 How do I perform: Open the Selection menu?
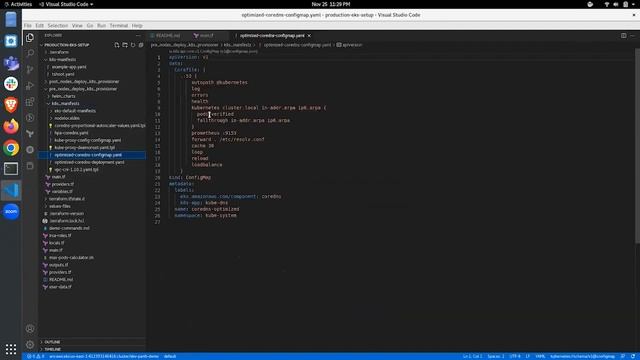click(x=58, y=25)
